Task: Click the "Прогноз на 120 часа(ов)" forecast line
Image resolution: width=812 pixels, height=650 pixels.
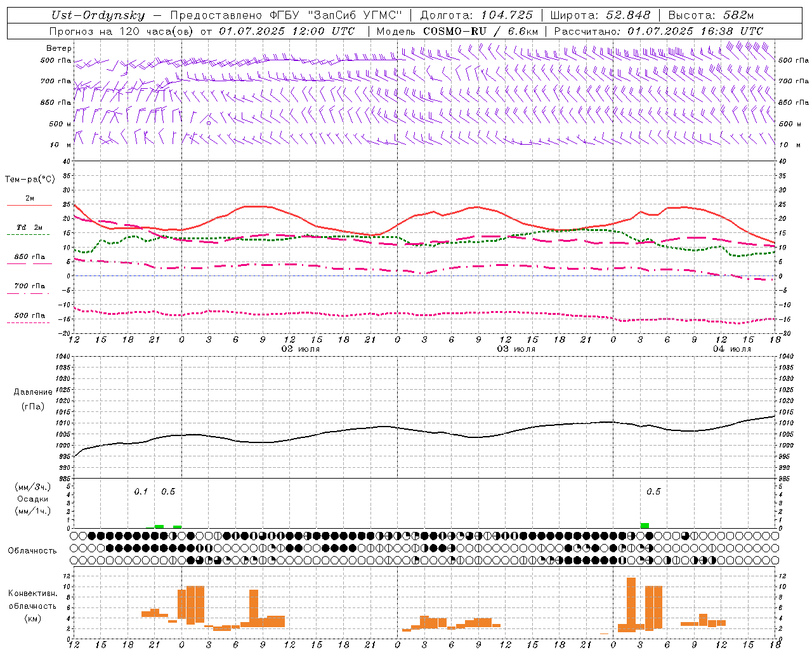Action: tap(202, 31)
